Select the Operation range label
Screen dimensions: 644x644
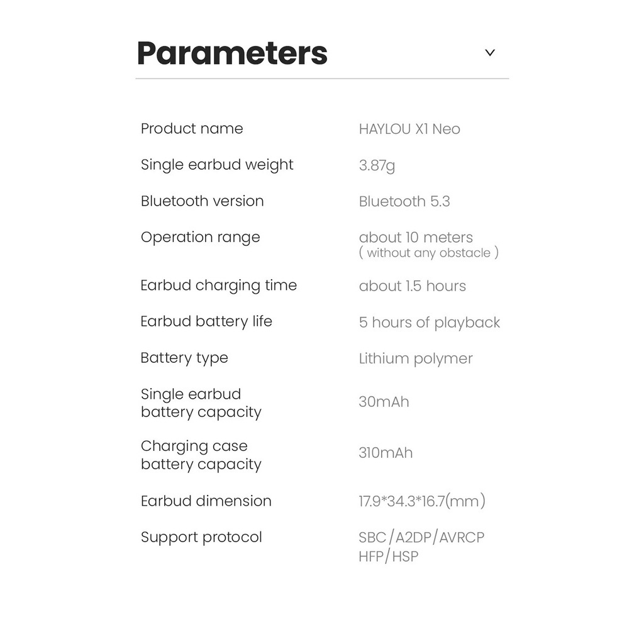200,238
